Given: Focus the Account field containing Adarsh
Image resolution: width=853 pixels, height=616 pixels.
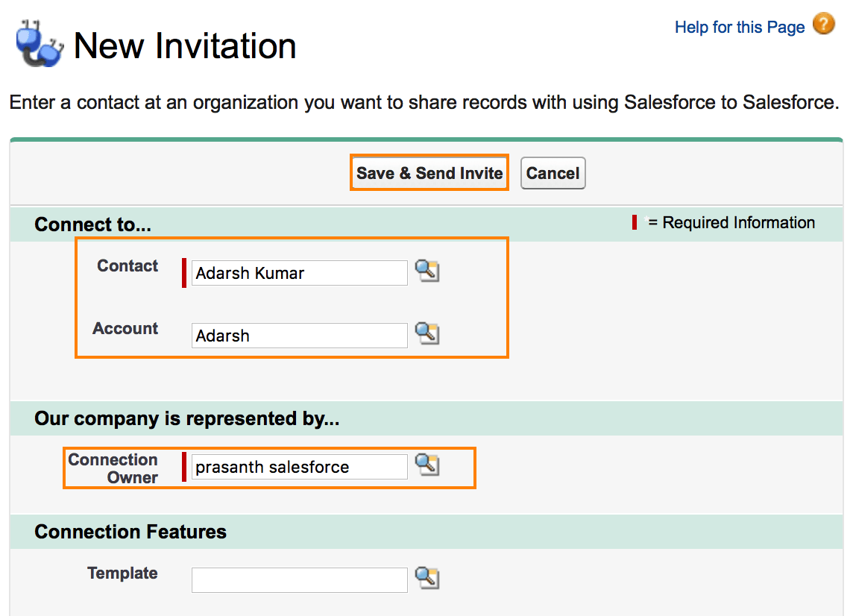Looking at the screenshot, I should 299,335.
